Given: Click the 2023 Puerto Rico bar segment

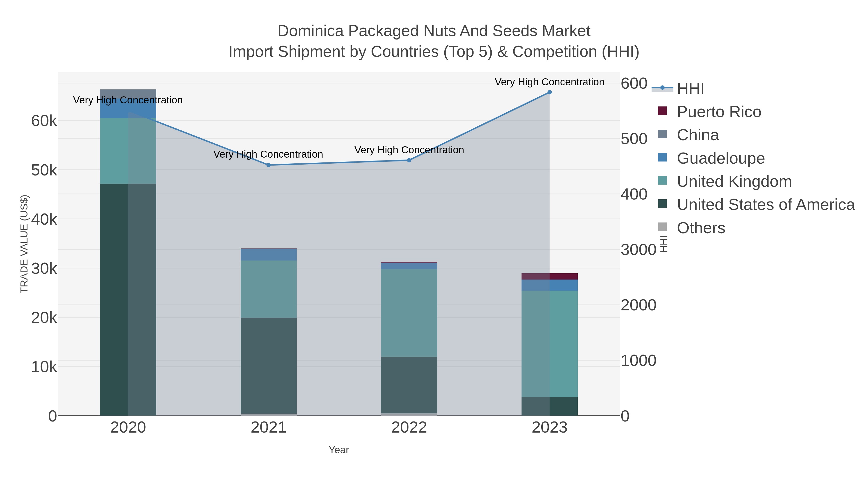Looking at the screenshot, I should click(x=549, y=276).
